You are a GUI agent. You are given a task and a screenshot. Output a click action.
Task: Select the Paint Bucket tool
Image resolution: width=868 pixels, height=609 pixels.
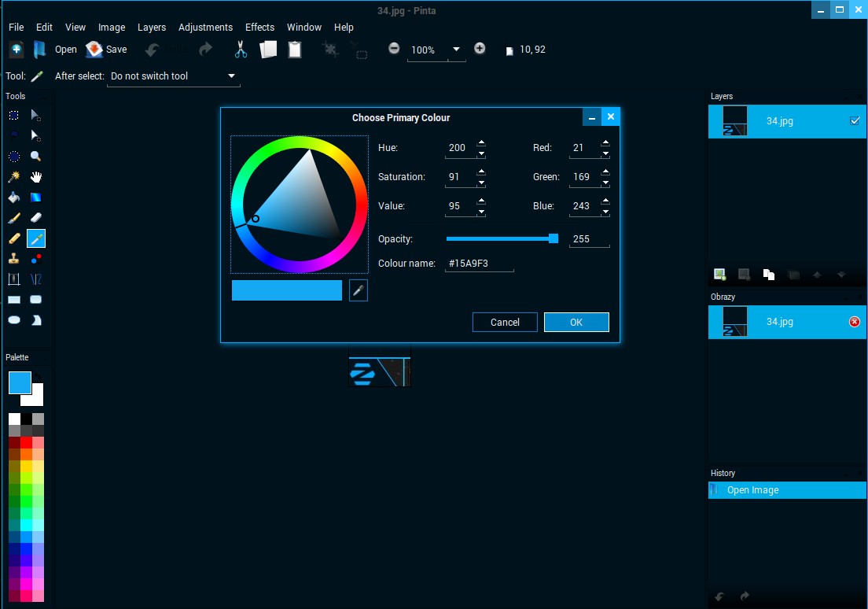pyautogui.click(x=14, y=197)
